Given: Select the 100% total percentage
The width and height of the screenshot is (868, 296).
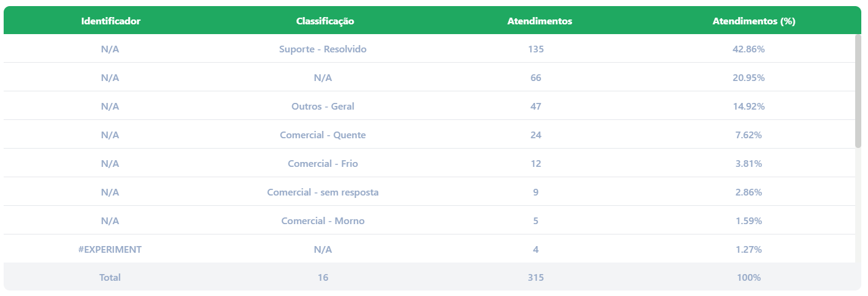Looking at the screenshot, I should (748, 277).
